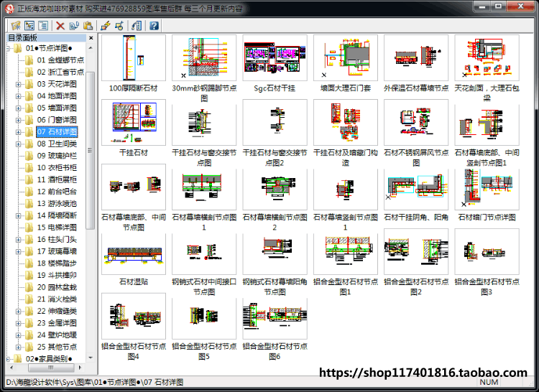The width and height of the screenshot is (539, 392).
Task: Click the new folder toolbar icon
Action: coord(16,25)
